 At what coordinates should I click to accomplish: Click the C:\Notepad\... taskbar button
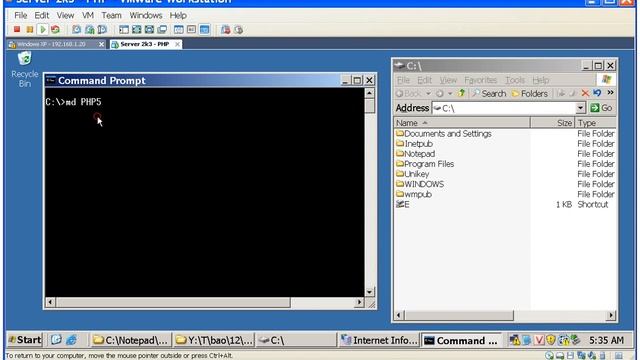(x=131, y=340)
